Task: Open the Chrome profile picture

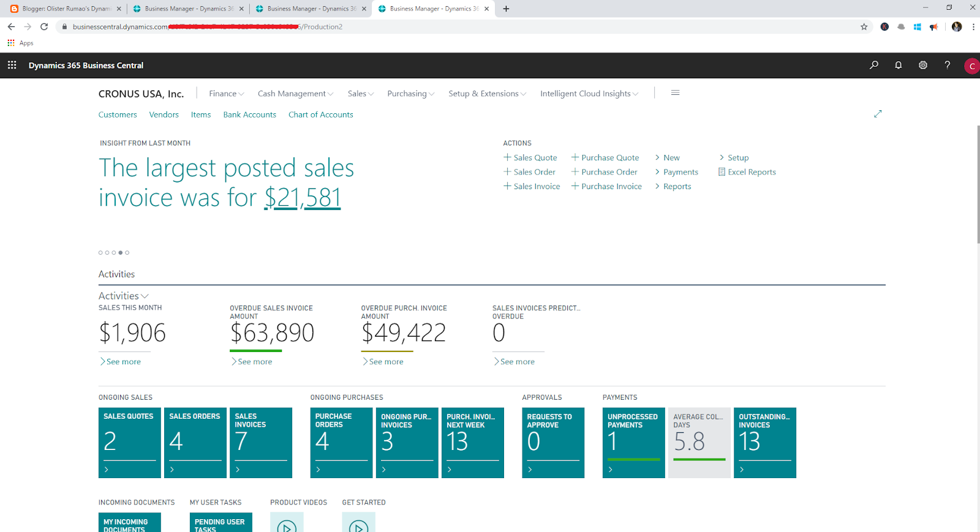Action: point(957,26)
